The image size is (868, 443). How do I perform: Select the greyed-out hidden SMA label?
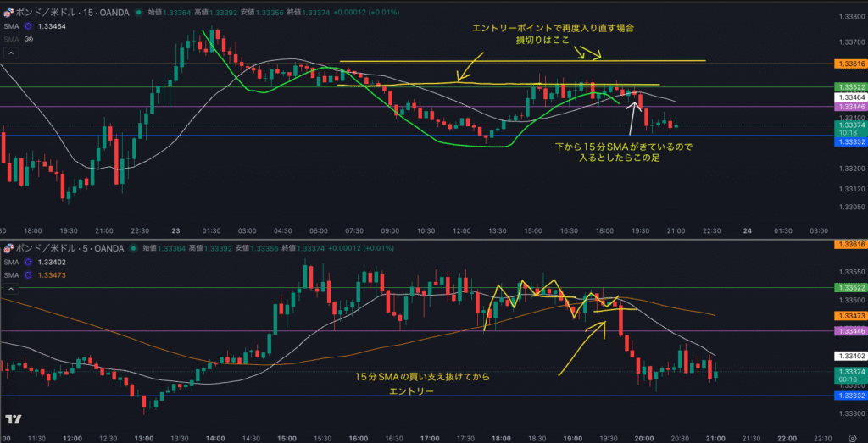[x=11, y=39]
